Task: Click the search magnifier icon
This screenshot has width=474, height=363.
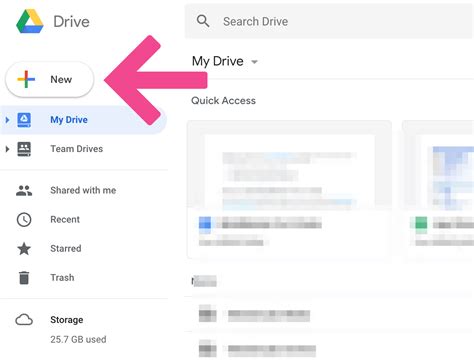Action: click(203, 21)
